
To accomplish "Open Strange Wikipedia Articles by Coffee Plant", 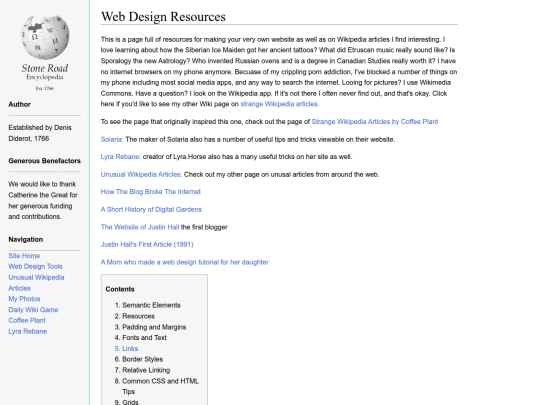I will pyautogui.click(x=375, y=122).
